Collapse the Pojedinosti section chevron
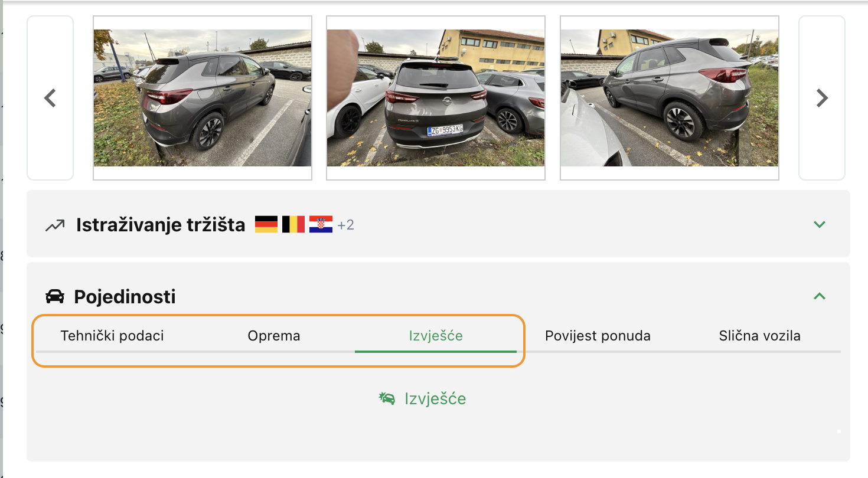This screenshot has width=868, height=478. click(819, 296)
